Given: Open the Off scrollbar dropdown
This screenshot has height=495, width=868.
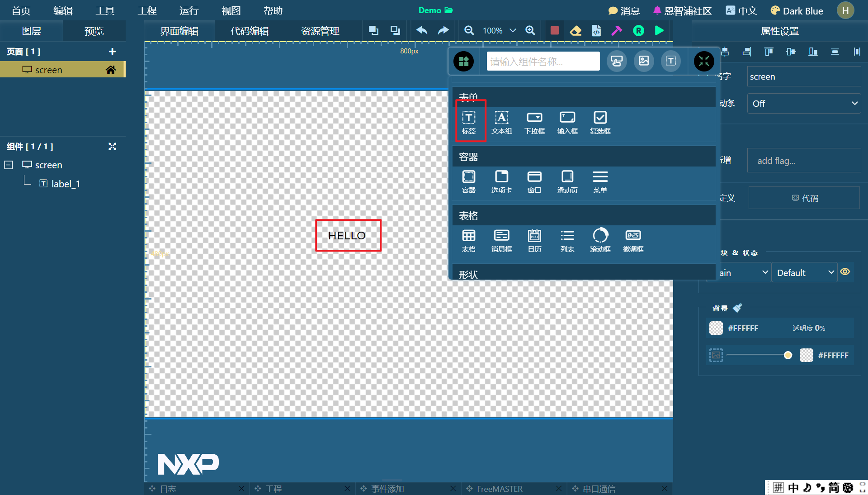Looking at the screenshot, I should pos(803,104).
